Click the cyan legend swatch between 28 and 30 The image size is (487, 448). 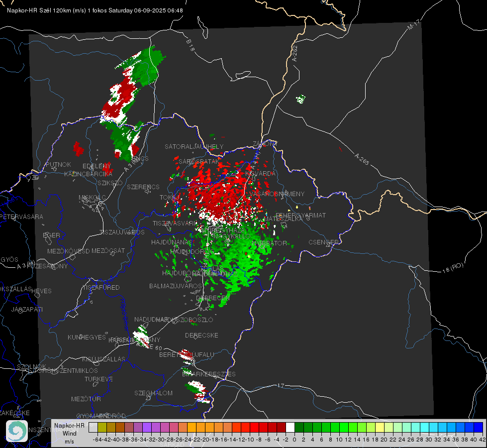click(425, 428)
